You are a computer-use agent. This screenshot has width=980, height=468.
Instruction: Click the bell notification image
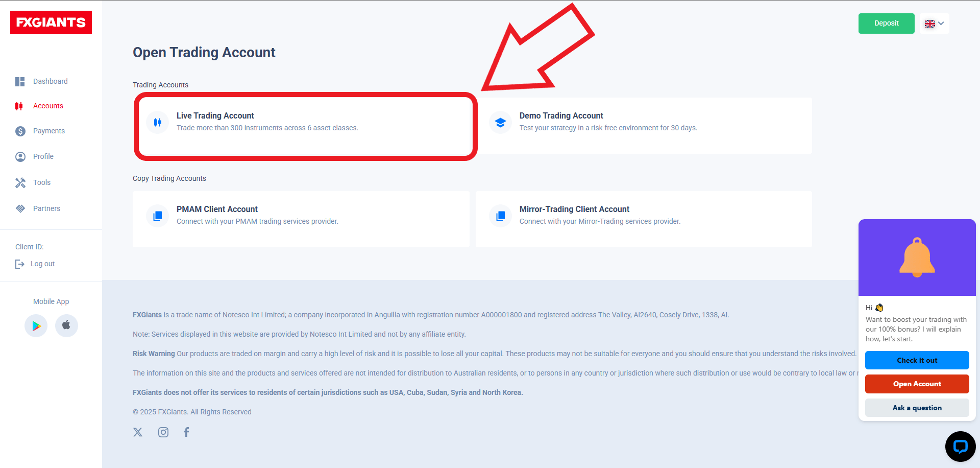pyautogui.click(x=917, y=258)
